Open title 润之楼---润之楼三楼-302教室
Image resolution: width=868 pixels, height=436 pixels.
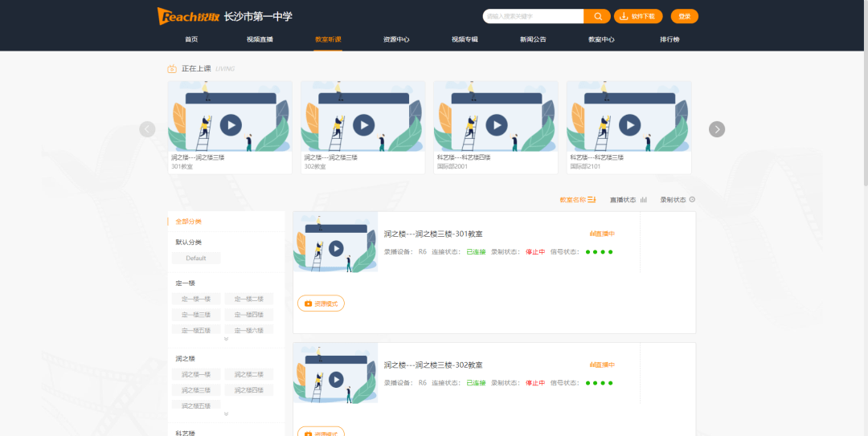click(433, 365)
